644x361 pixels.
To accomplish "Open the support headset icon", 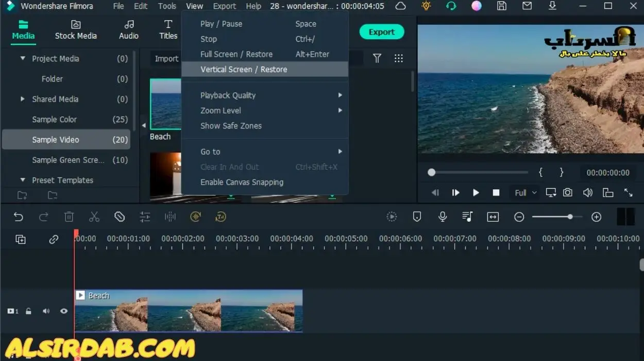I will tap(451, 6).
